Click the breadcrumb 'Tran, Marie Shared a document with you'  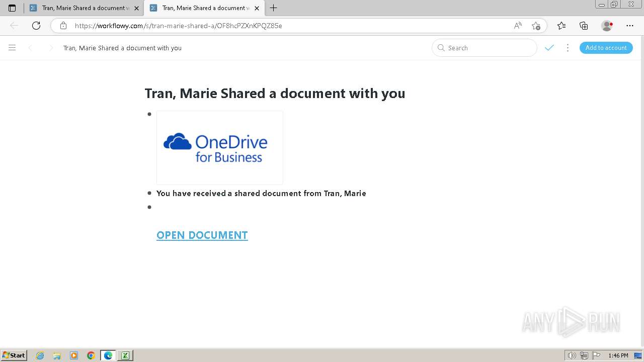pos(122,48)
